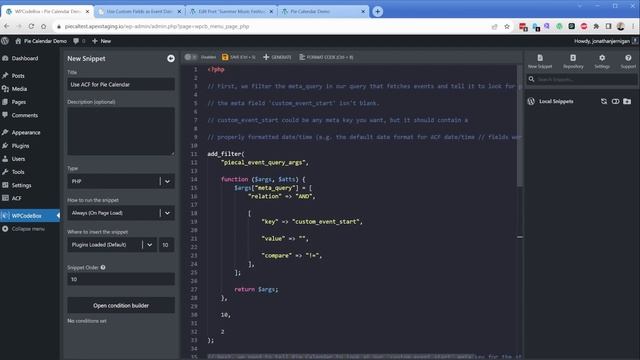This screenshot has width=640, height=360.
Task: Open WPCodeBox Settings gear
Action: 602,61
